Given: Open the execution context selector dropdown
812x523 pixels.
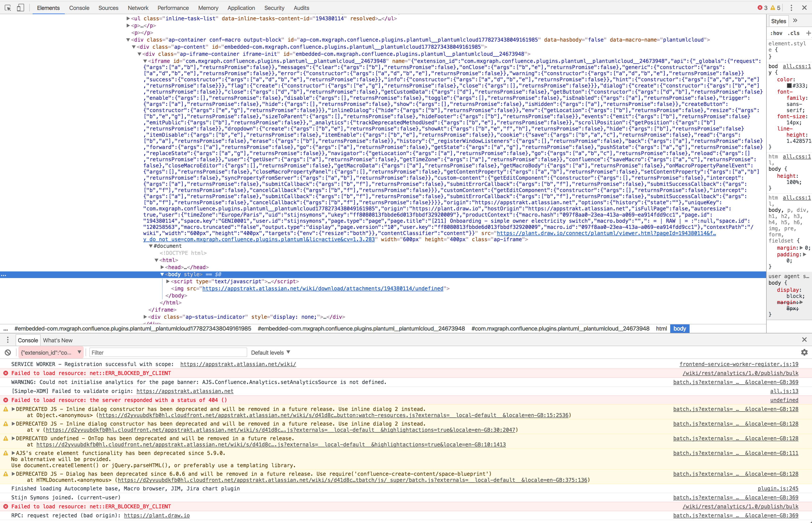Looking at the screenshot, I should (x=51, y=353).
